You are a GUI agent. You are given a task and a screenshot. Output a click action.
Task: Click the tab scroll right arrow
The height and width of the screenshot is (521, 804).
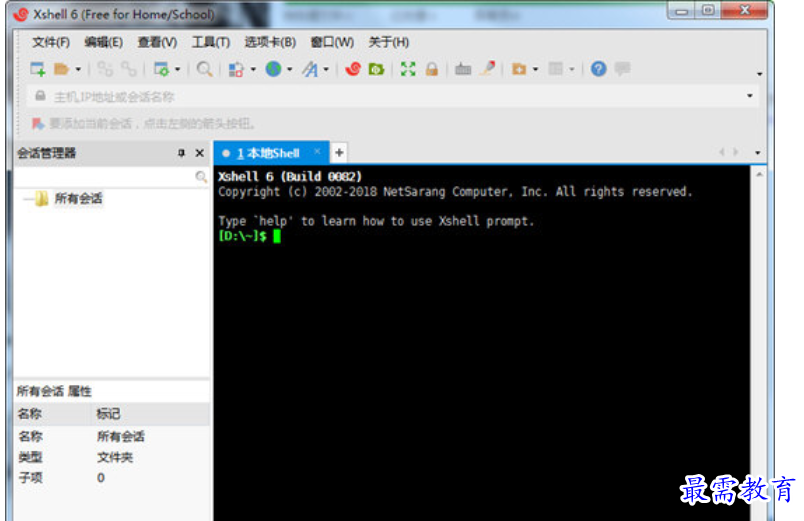736,152
